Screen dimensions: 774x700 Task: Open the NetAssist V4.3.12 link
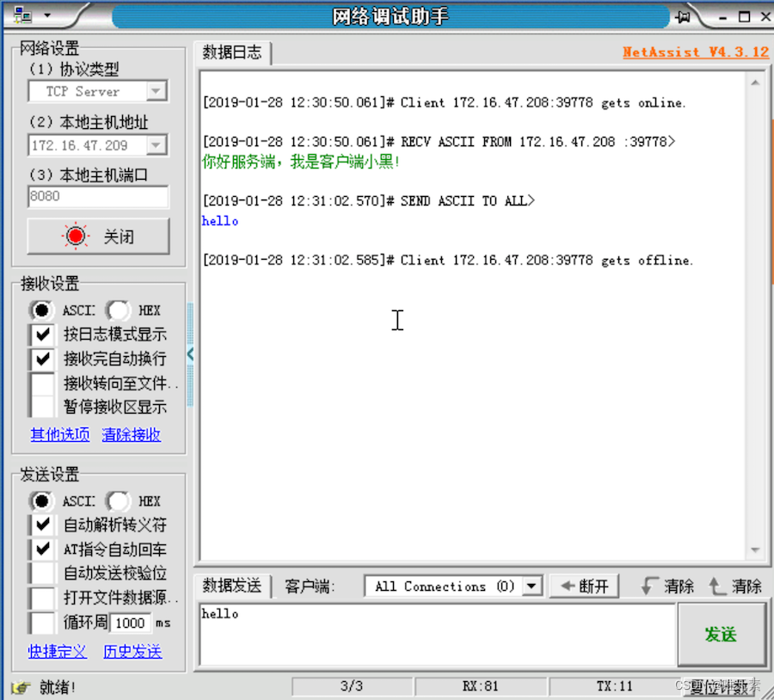click(695, 52)
